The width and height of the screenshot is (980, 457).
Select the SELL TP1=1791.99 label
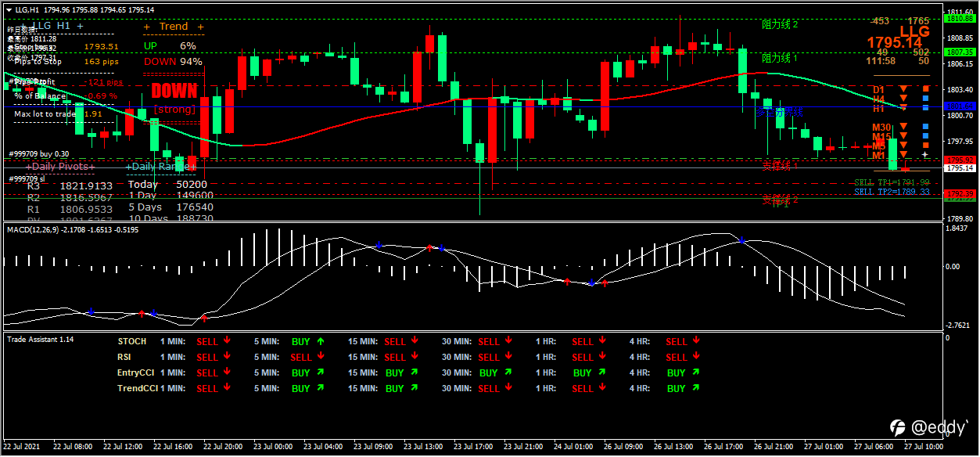(x=892, y=182)
